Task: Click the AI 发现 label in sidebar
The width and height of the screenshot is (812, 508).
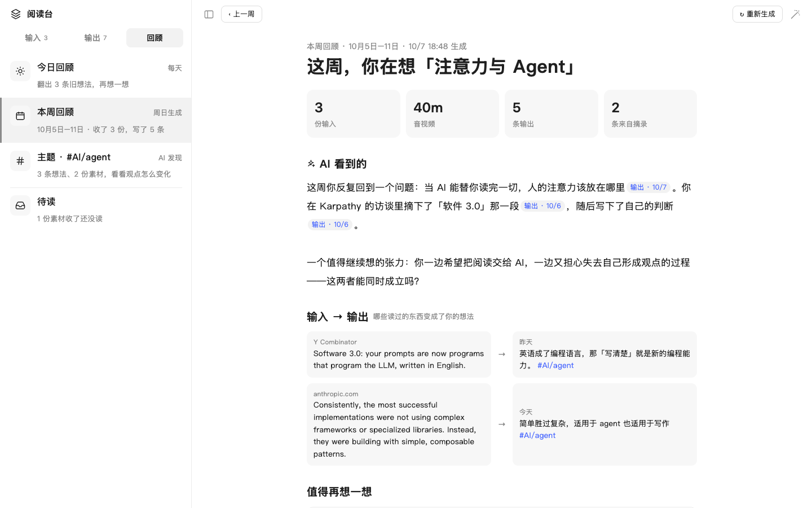Action: point(170,158)
